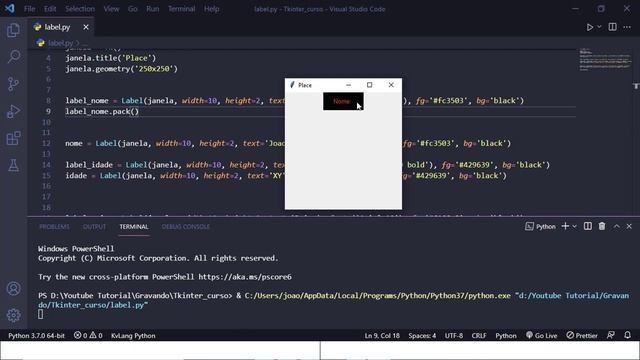Click the terminal input cursor
The height and width of the screenshot is (360, 640).
pos(40,314)
